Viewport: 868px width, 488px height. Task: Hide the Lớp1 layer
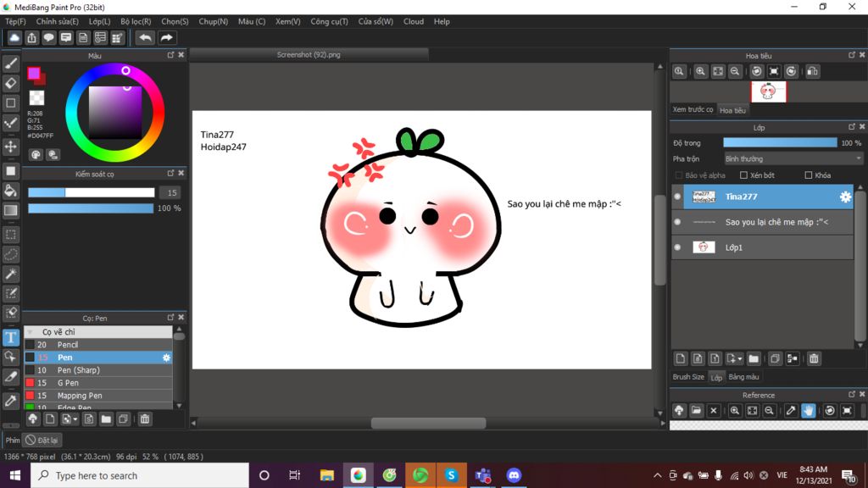click(x=677, y=247)
